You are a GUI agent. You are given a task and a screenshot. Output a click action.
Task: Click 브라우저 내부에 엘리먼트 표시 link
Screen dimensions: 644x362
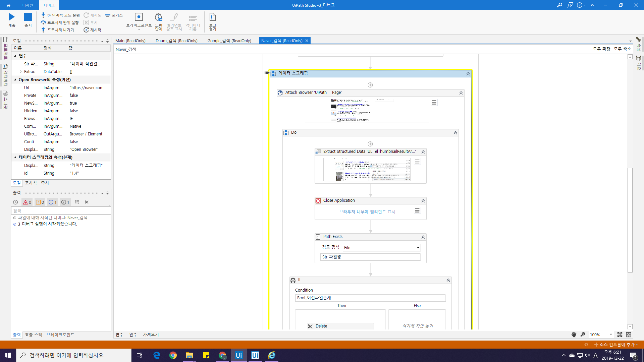coord(367,212)
